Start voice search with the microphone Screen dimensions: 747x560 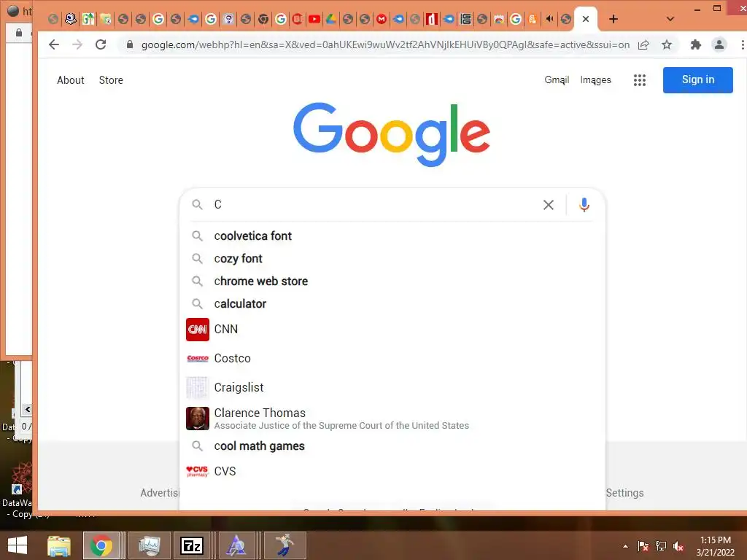pyautogui.click(x=584, y=205)
